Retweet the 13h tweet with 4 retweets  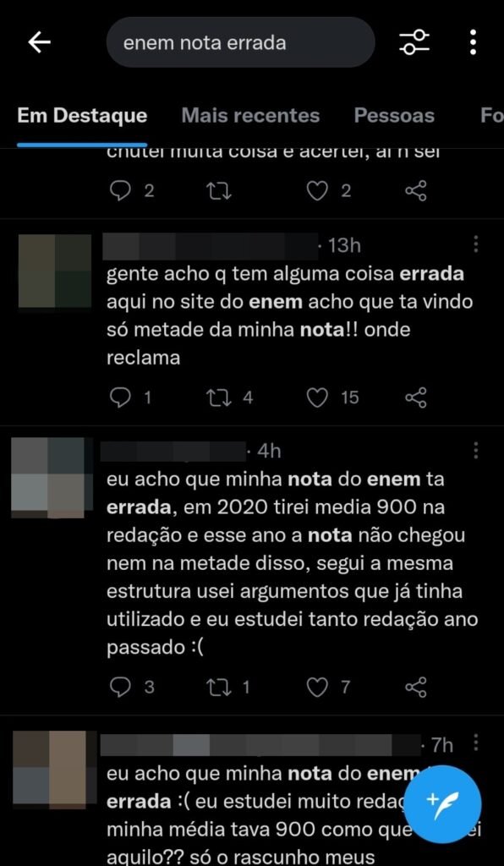pos(219,397)
